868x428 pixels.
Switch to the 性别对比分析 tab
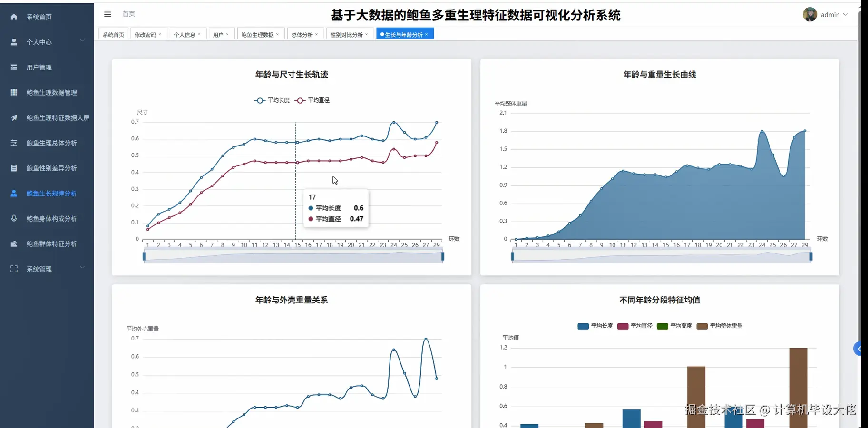tap(347, 34)
